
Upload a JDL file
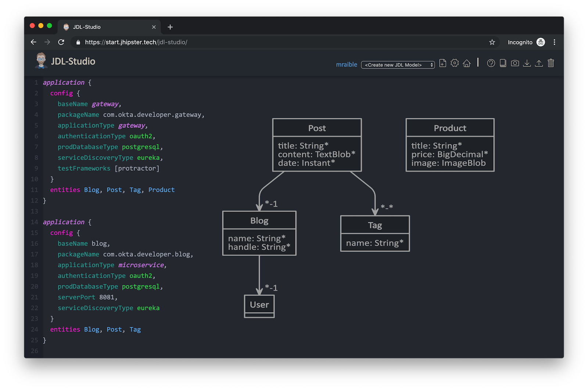[x=539, y=63]
